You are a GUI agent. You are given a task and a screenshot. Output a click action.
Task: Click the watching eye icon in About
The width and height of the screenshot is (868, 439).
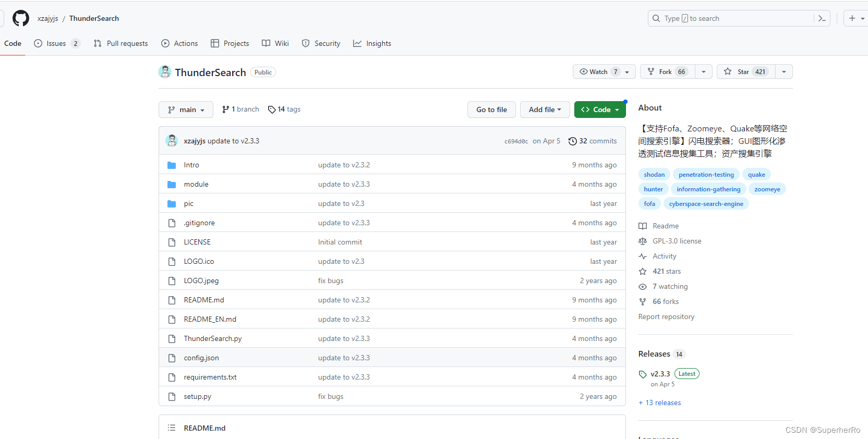click(643, 287)
